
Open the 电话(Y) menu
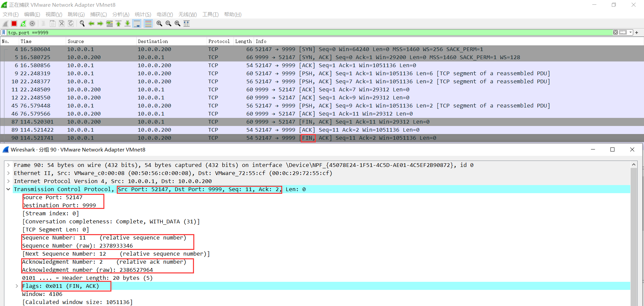point(165,14)
